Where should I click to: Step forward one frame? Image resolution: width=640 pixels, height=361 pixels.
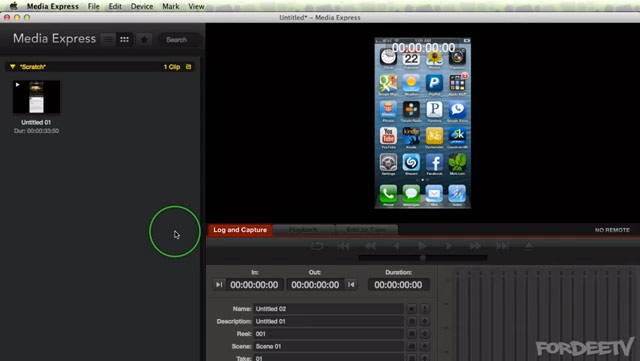point(449,246)
